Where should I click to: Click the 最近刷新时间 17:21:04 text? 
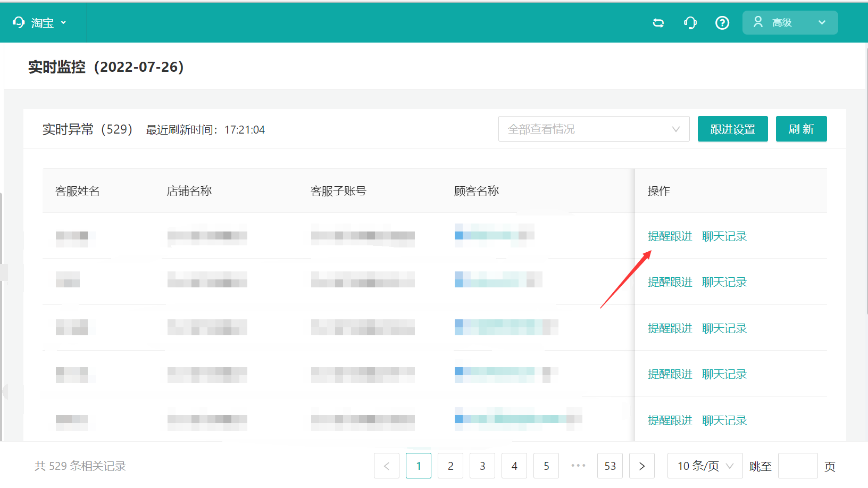click(205, 130)
